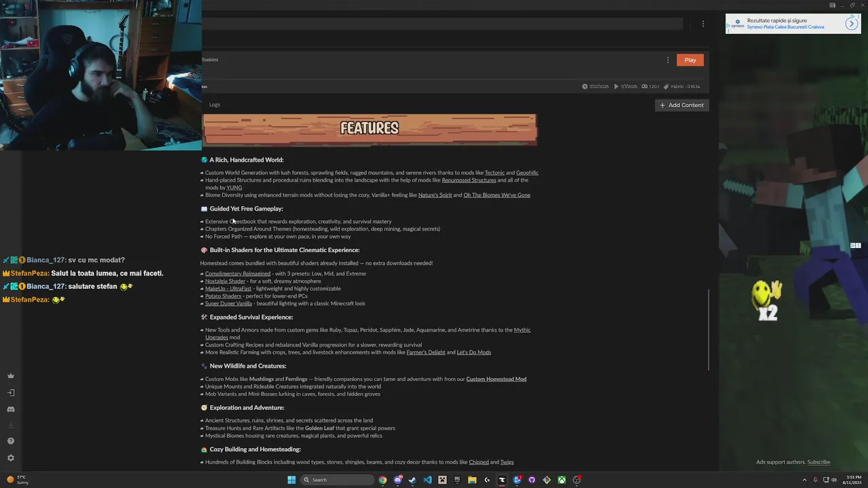Open the Geophilic mod link
Image resolution: width=868 pixels, height=488 pixels.
(x=527, y=173)
